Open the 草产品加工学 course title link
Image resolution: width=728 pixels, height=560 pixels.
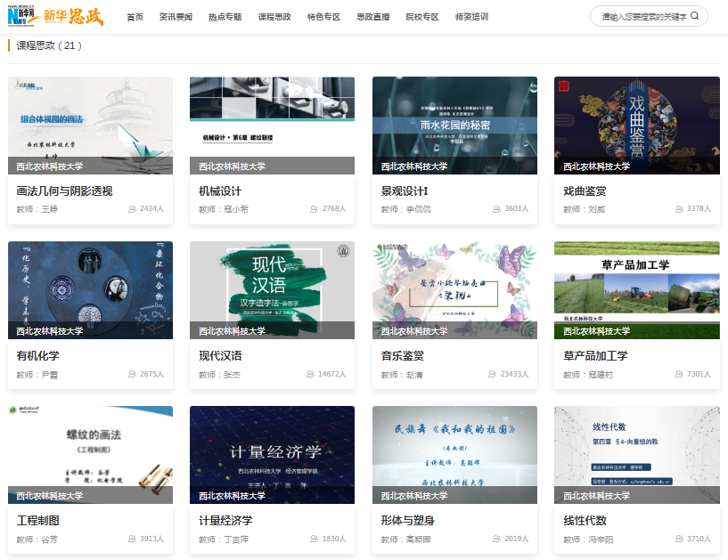coord(595,356)
